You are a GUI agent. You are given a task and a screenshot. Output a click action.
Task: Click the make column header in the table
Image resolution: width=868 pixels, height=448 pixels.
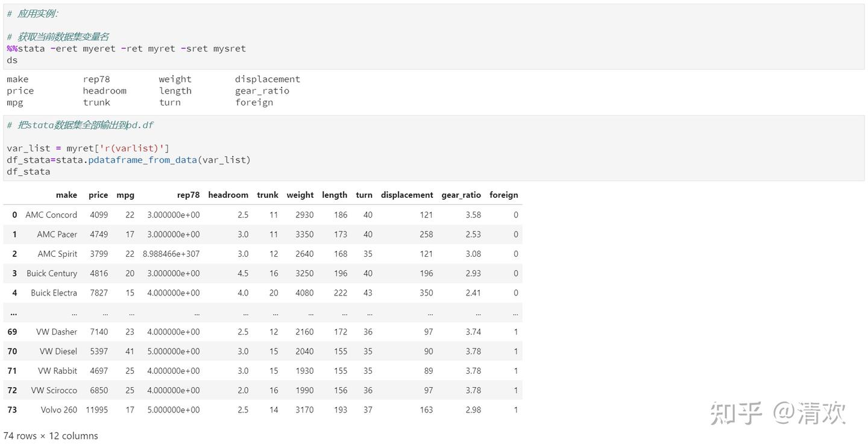[x=66, y=195]
